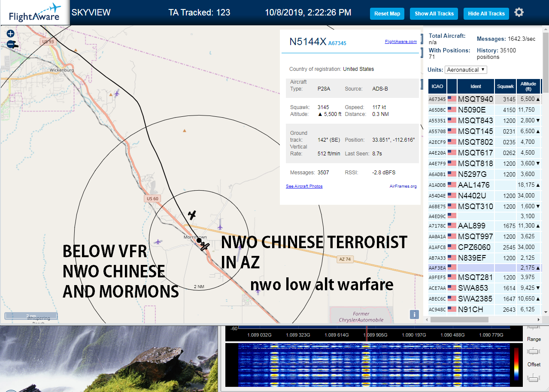549x392 pixels.
Task: Click the 1.090 197G frequency label
Action: (x=414, y=335)
